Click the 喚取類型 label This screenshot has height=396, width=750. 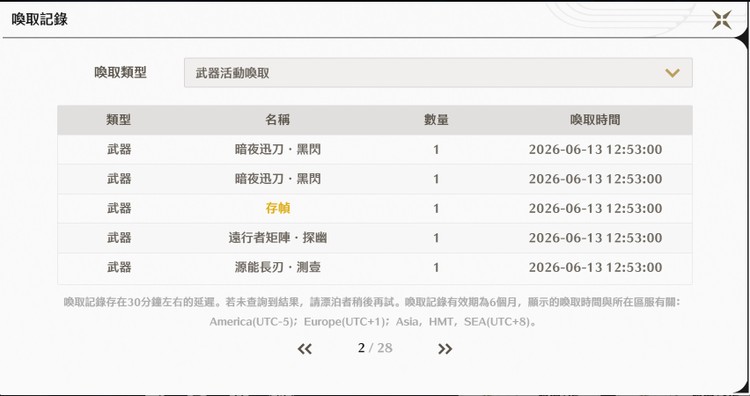point(120,73)
